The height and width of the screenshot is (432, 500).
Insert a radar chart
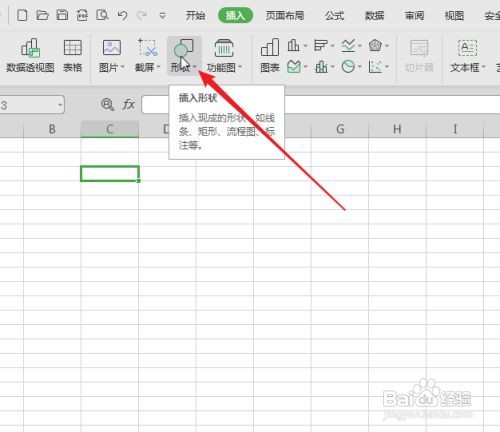375,45
